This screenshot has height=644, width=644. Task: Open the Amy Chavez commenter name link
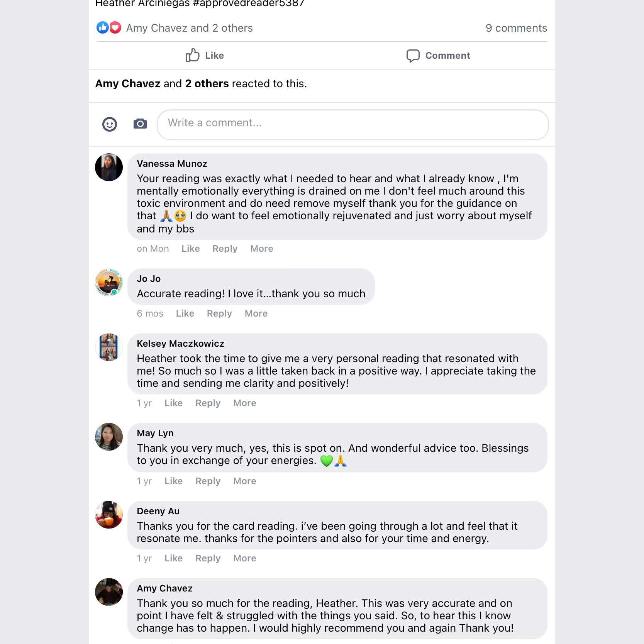click(164, 588)
